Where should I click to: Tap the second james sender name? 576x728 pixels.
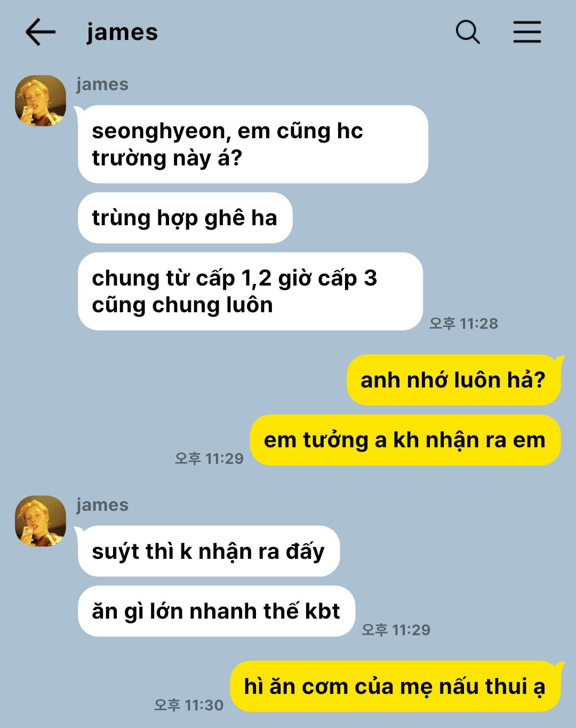(x=102, y=505)
